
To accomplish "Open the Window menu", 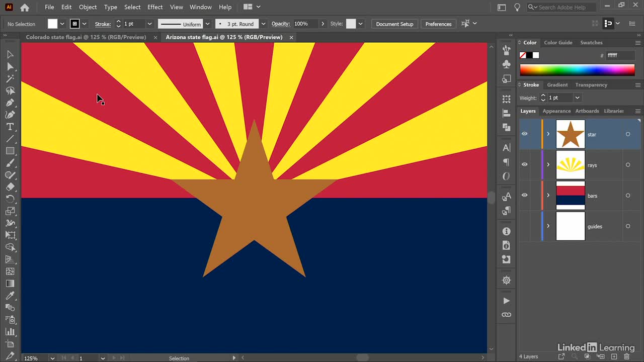I will pyautogui.click(x=201, y=7).
